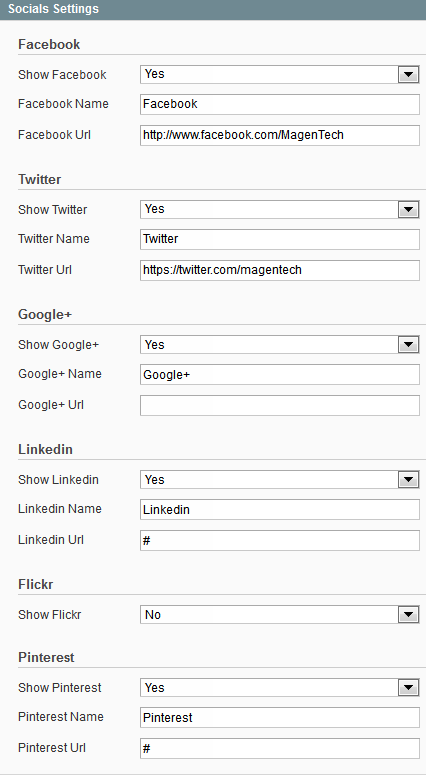Focus the Linkedin Name text field
426x775 pixels.
pyautogui.click(x=280, y=510)
